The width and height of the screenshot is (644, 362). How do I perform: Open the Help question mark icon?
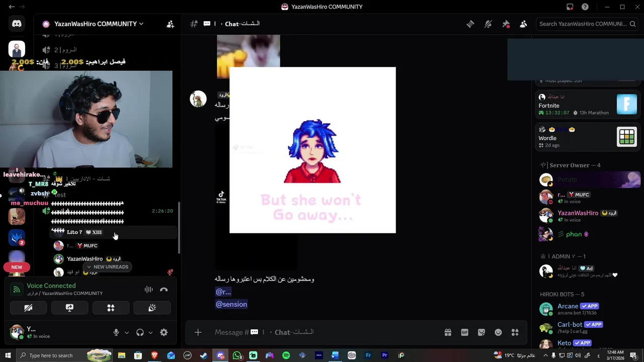(585, 7)
